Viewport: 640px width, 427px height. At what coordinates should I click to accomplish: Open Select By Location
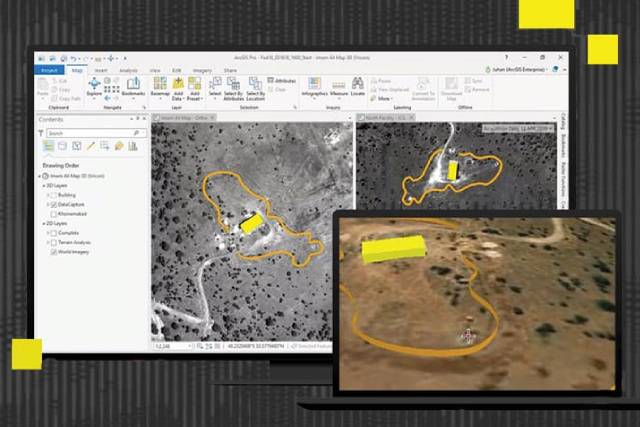pos(256,88)
